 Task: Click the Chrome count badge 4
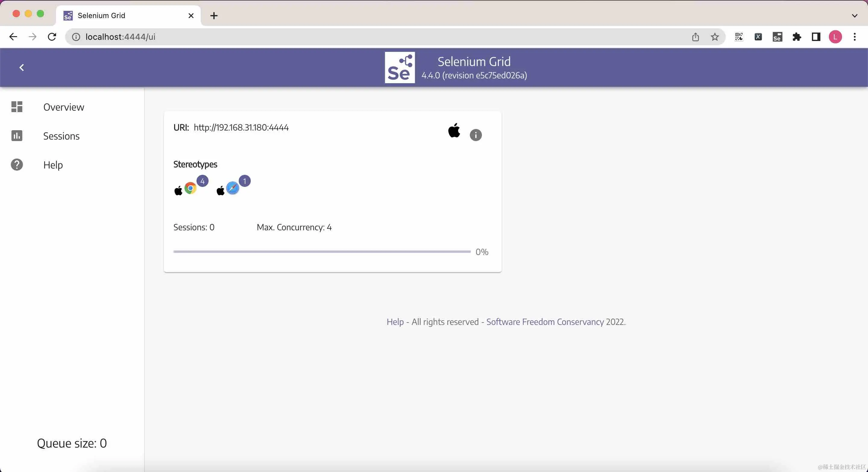(x=203, y=181)
